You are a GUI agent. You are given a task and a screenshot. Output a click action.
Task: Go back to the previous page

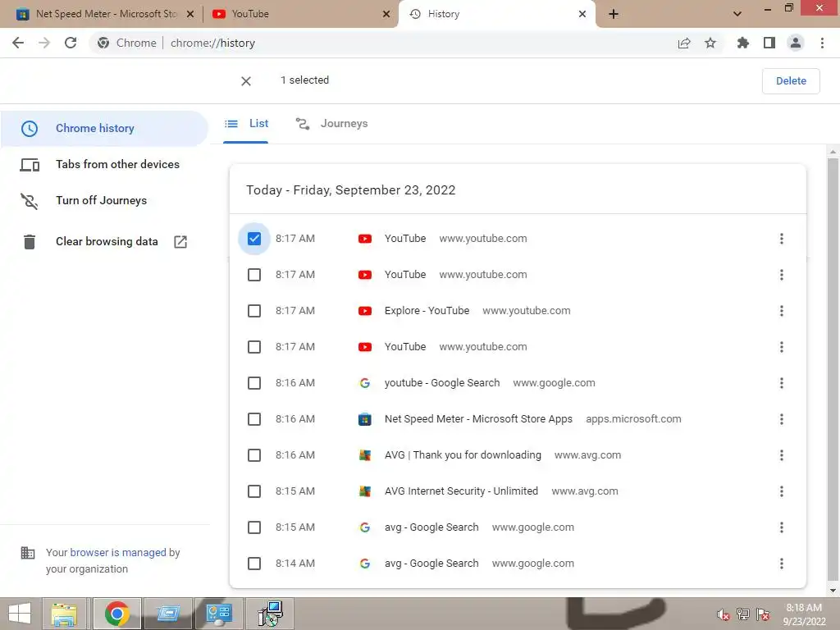(x=18, y=43)
